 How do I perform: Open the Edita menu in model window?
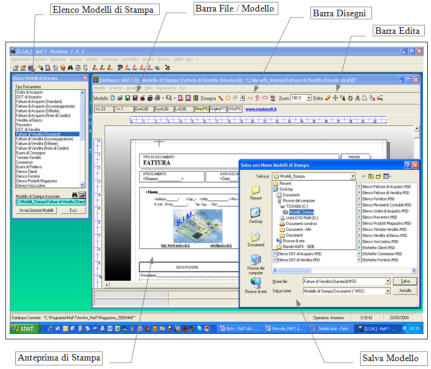[x=149, y=88]
